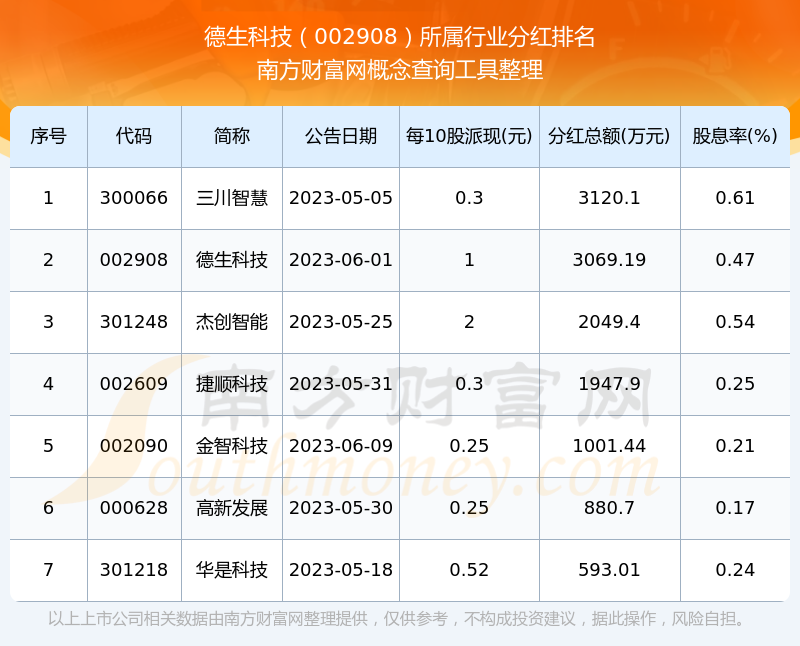Screen dimensions: 800x646
Task: Click the subtitle 南方财富网概念查询工具整理
Action: 399,70
